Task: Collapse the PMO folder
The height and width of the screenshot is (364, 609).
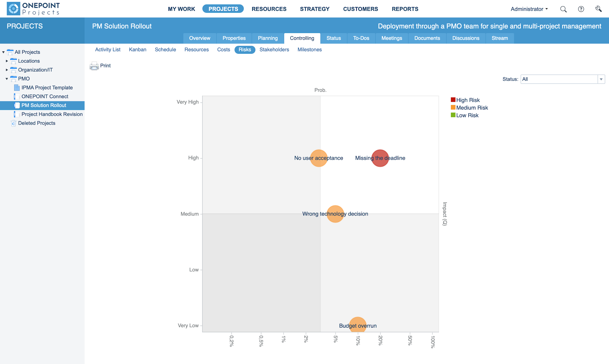Action: (x=7, y=79)
